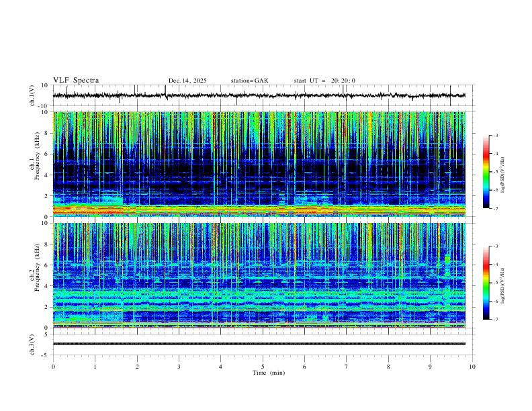Click the "-5" tick on ch.3(V) axis

click(46, 355)
